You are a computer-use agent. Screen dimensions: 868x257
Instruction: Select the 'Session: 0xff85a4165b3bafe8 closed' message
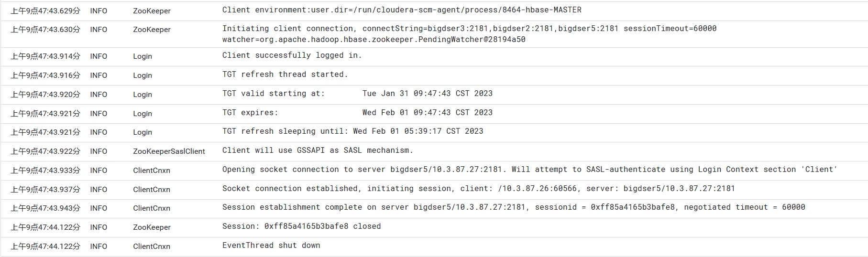(x=301, y=226)
